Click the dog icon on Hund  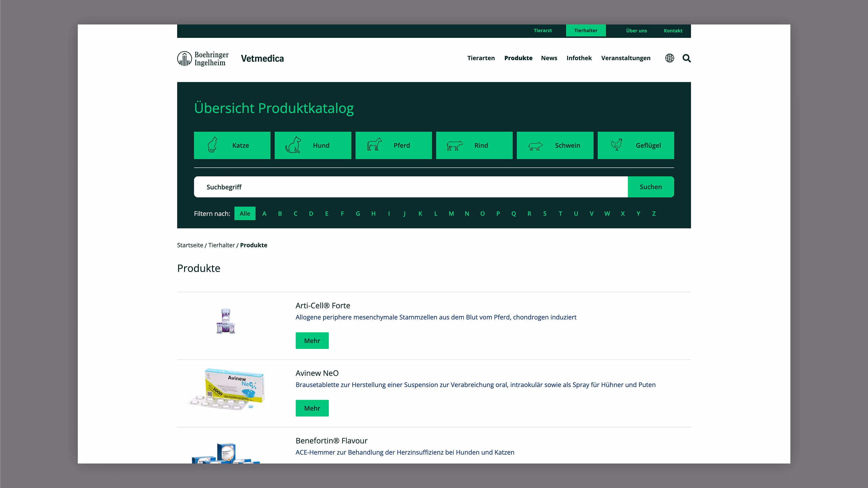pos(293,145)
